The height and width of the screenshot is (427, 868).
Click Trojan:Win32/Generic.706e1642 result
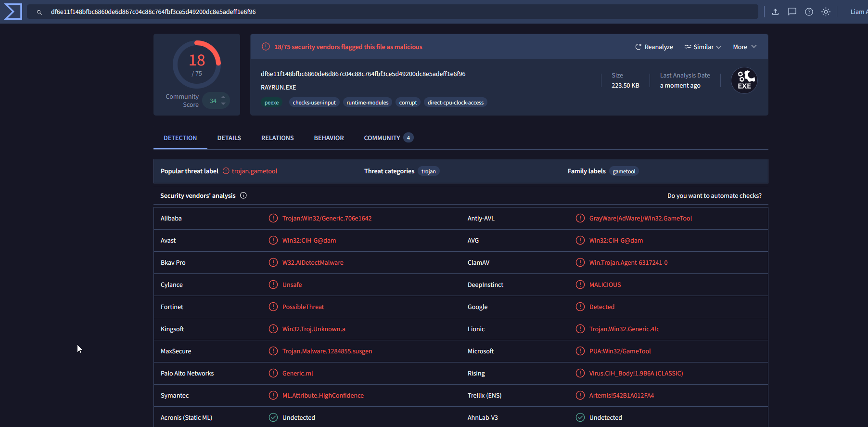tap(327, 218)
